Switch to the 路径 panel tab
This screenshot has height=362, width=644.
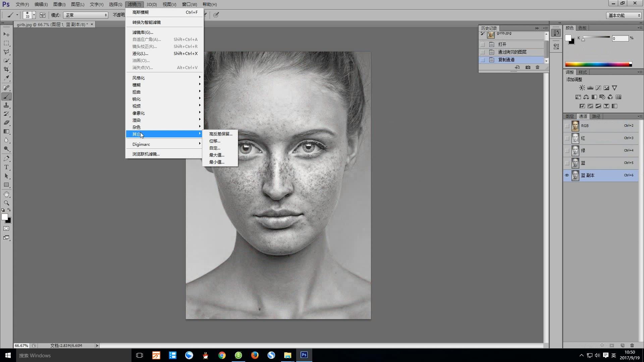pyautogui.click(x=596, y=116)
